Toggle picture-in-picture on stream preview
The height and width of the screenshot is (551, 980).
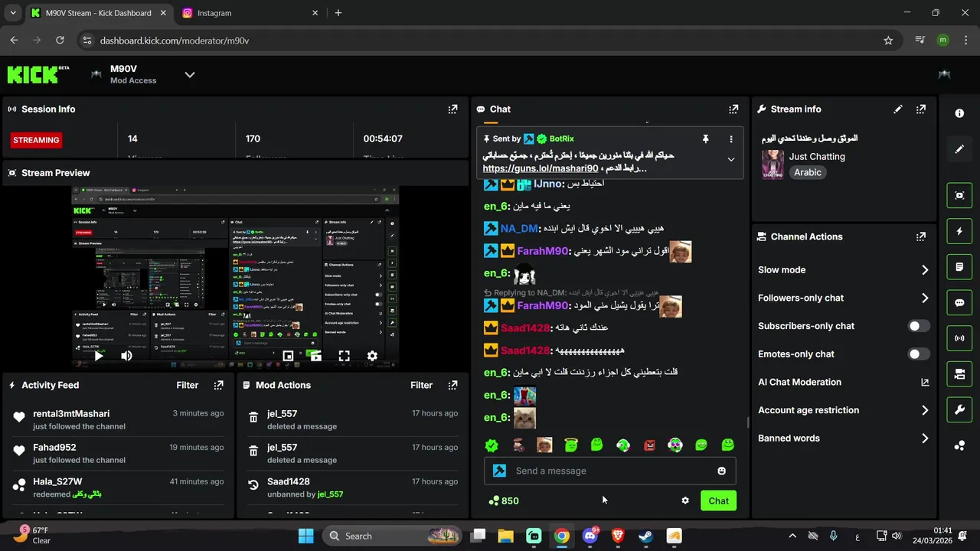coord(288,356)
